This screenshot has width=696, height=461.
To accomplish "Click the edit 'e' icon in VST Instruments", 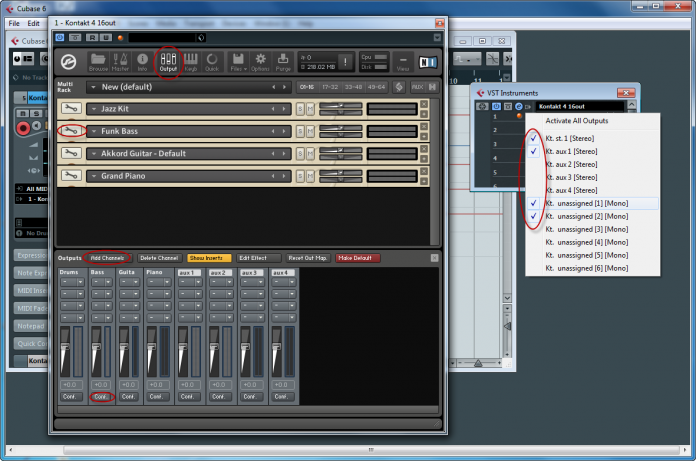I will [x=518, y=106].
